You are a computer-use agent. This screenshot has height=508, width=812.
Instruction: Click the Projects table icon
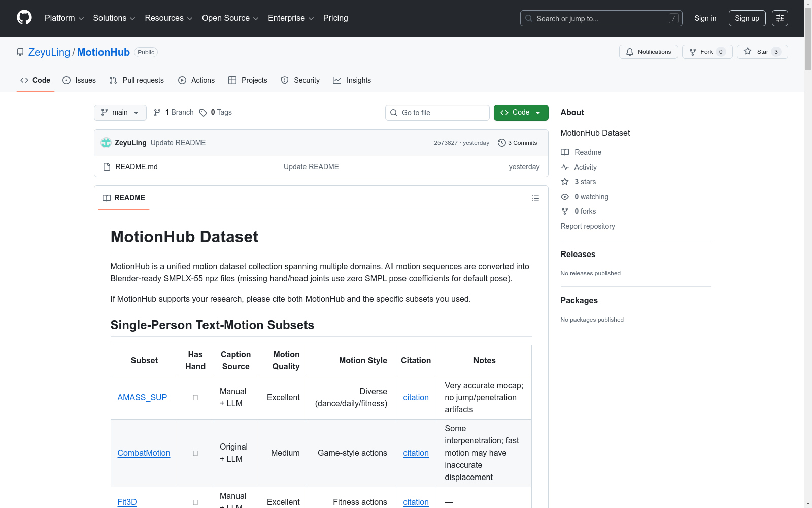(232, 80)
